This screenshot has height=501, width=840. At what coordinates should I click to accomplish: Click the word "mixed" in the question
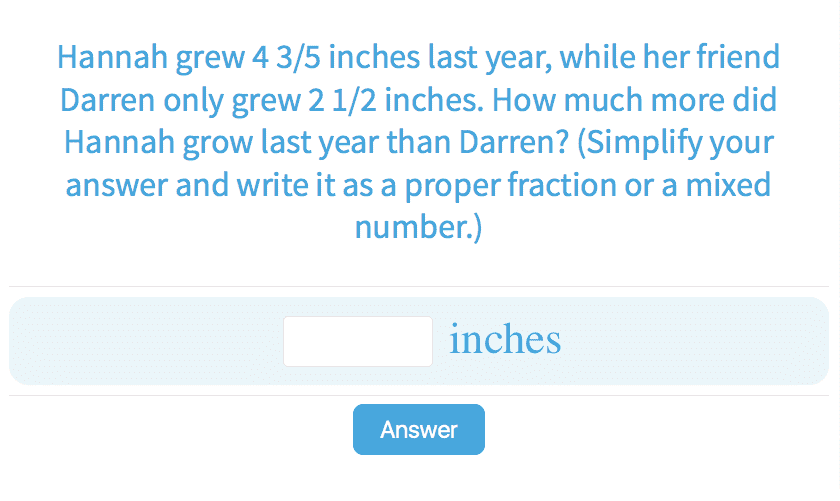(732, 185)
